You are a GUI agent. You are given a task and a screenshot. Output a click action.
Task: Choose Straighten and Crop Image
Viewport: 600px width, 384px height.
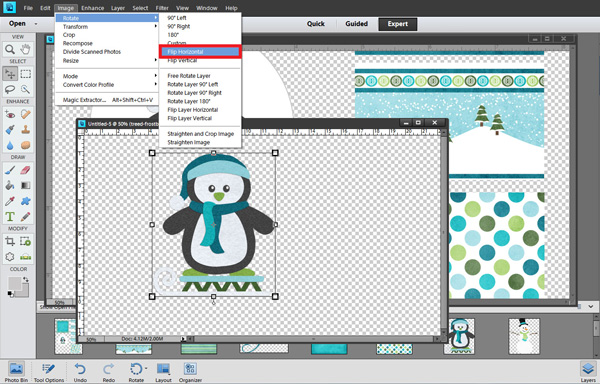tap(200, 134)
